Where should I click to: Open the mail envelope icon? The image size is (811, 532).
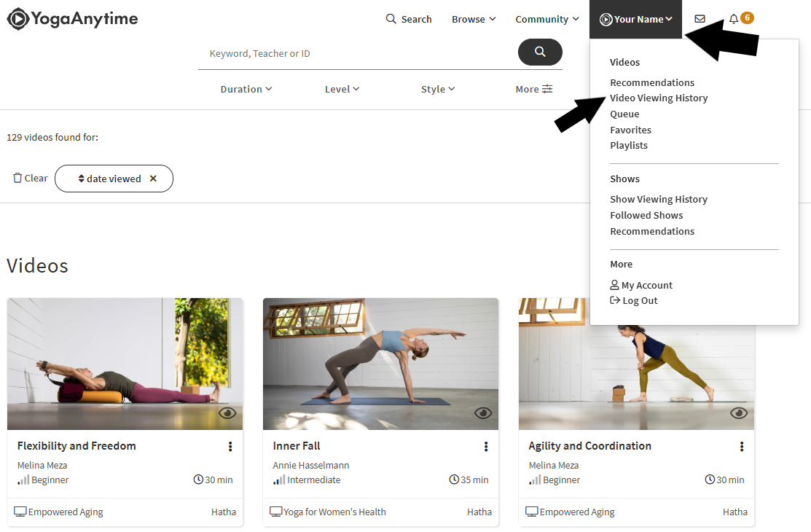click(x=700, y=19)
